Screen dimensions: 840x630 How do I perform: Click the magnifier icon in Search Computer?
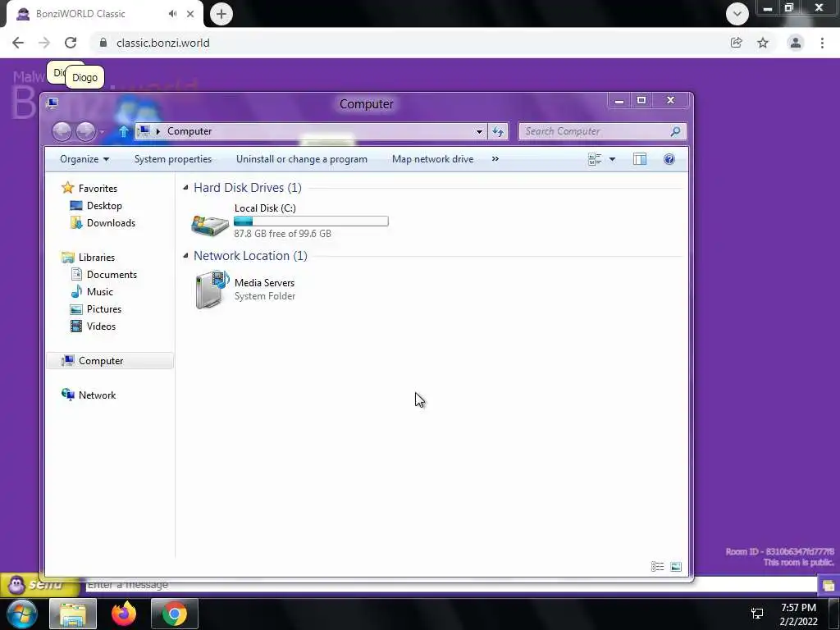(676, 131)
